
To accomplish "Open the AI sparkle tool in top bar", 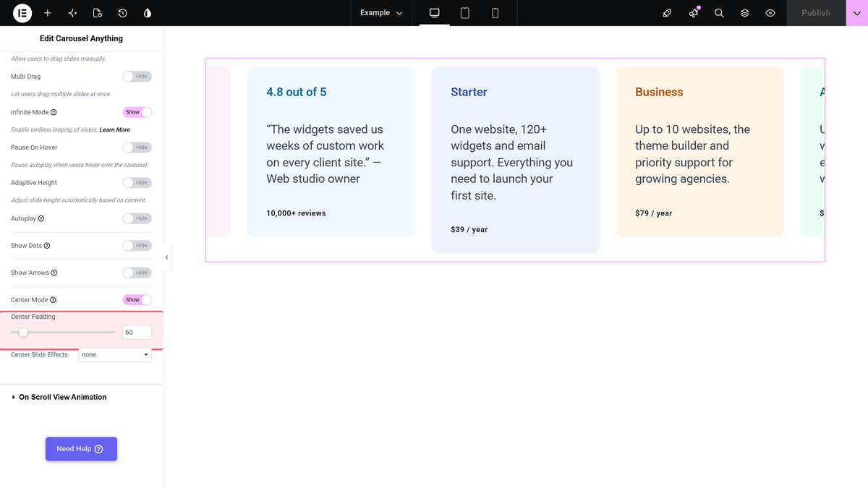I will coord(72,13).
